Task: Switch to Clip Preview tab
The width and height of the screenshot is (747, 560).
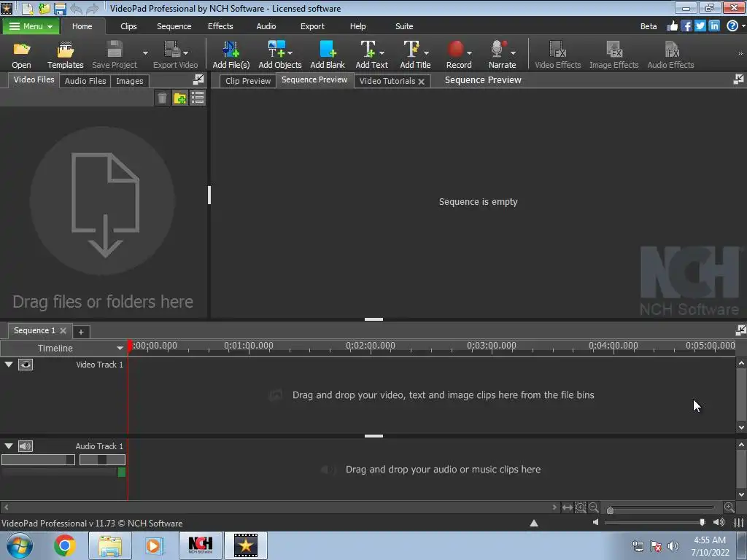Action: 248,81
